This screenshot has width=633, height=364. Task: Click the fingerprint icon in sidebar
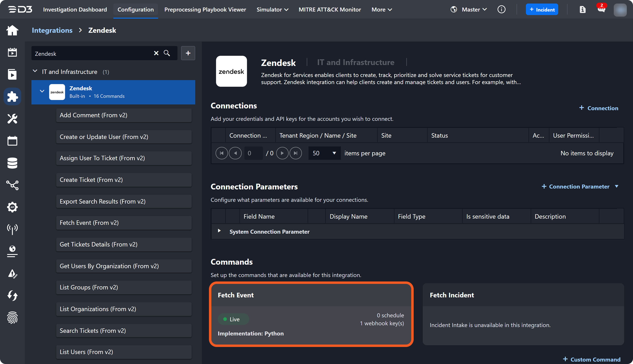point(12,318)
